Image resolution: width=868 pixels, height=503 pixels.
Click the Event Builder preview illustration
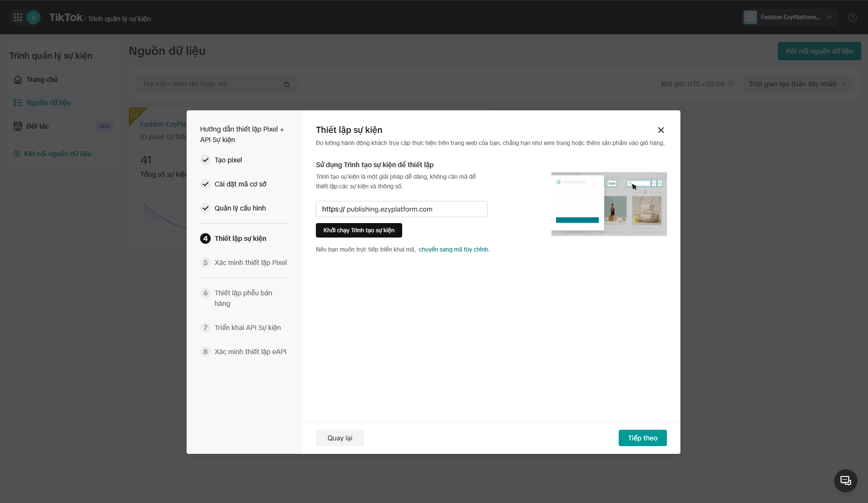609,204
